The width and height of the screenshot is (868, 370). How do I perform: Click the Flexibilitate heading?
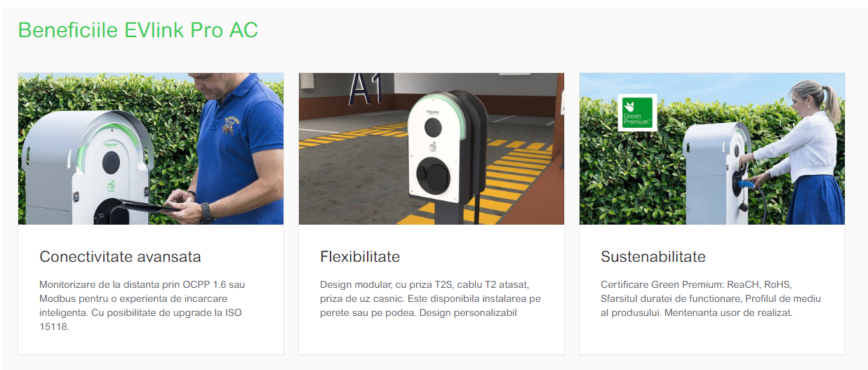360,256
